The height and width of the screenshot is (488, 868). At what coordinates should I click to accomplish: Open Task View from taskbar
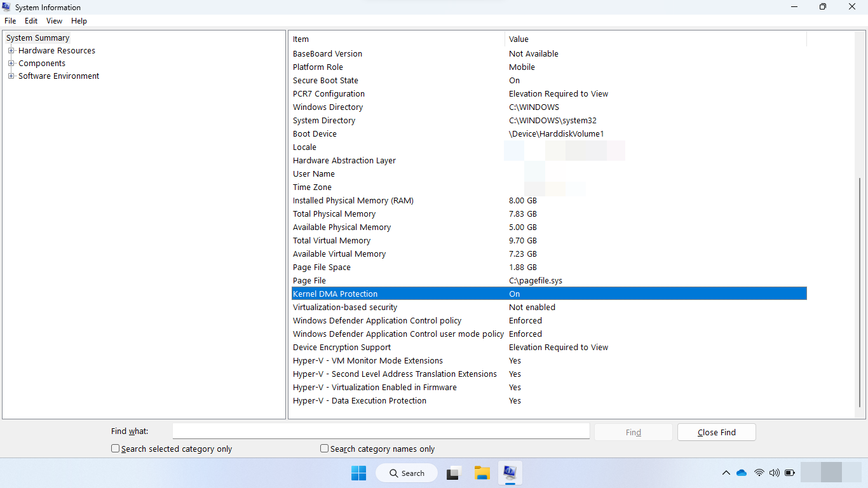tap(453, 473)
